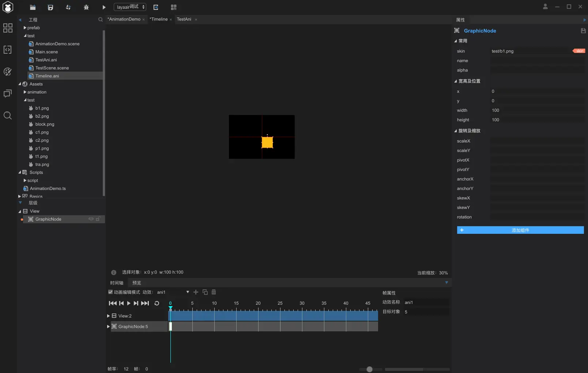Expand GraphicNode:5 track in the timeline
Viewport: 588px width, 373px height.
(108, 327)
